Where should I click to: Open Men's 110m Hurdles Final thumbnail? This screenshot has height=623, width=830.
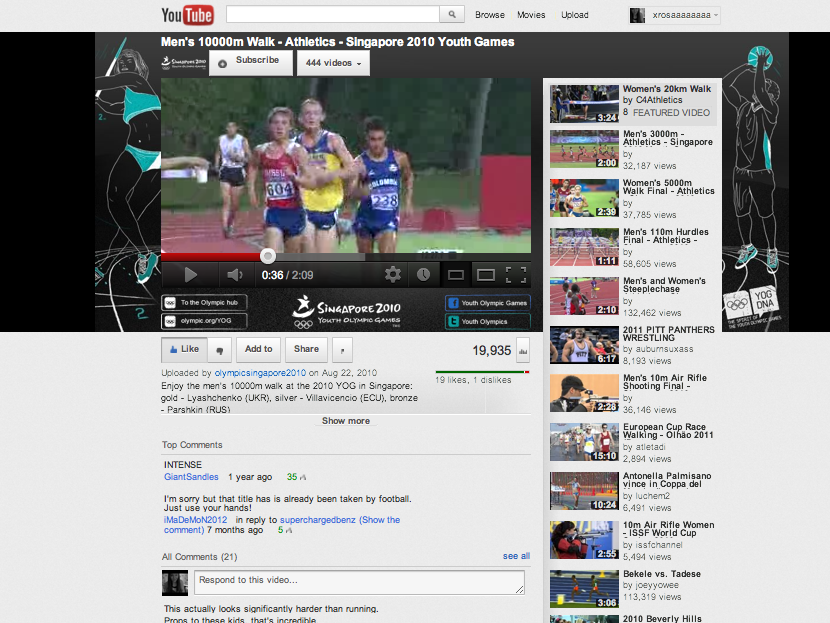[x=584, y=247]
